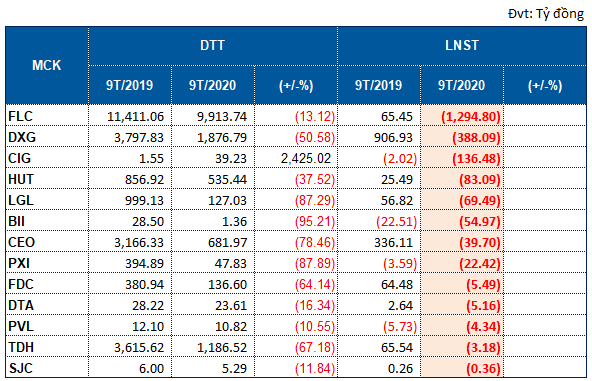
Task: Select the LNST group header
Action: point(462,46)
